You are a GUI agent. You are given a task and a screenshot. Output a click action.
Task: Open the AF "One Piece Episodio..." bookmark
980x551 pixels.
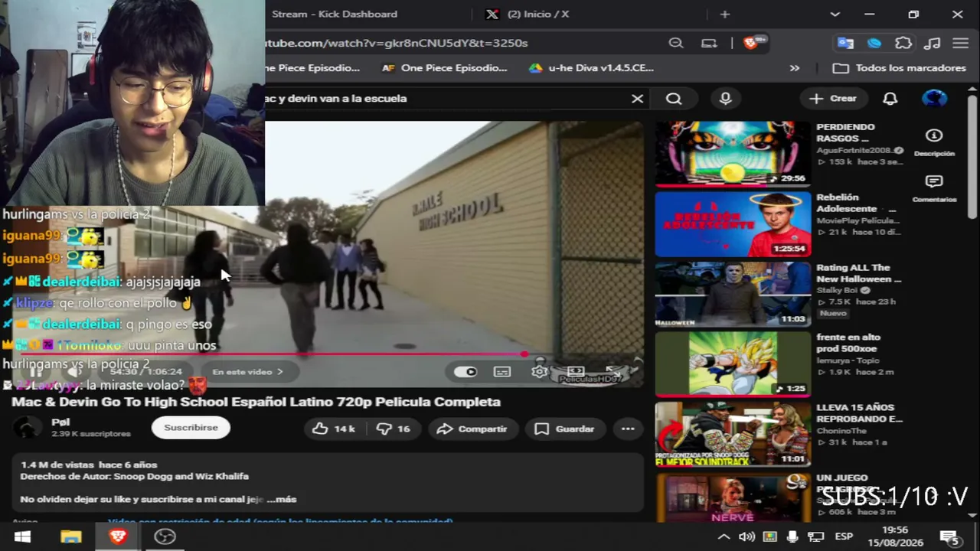point(445,68)
